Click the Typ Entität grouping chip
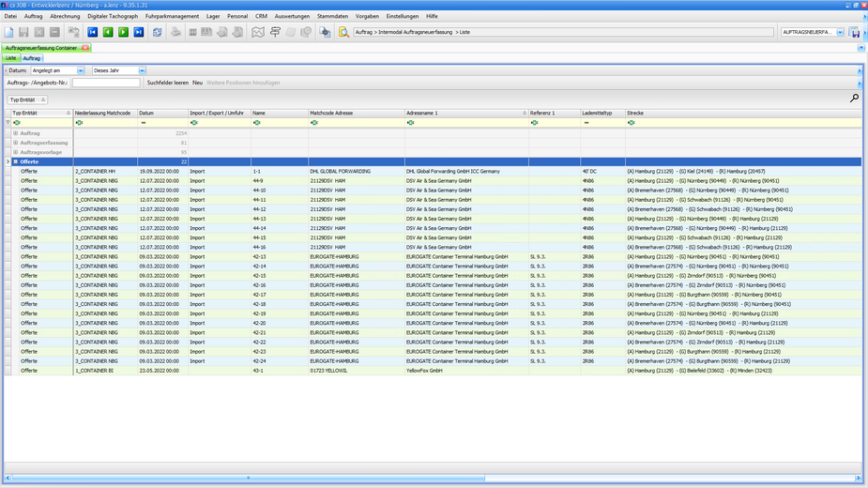The width and height of the screenshot is (868, 488). (27, 99)
